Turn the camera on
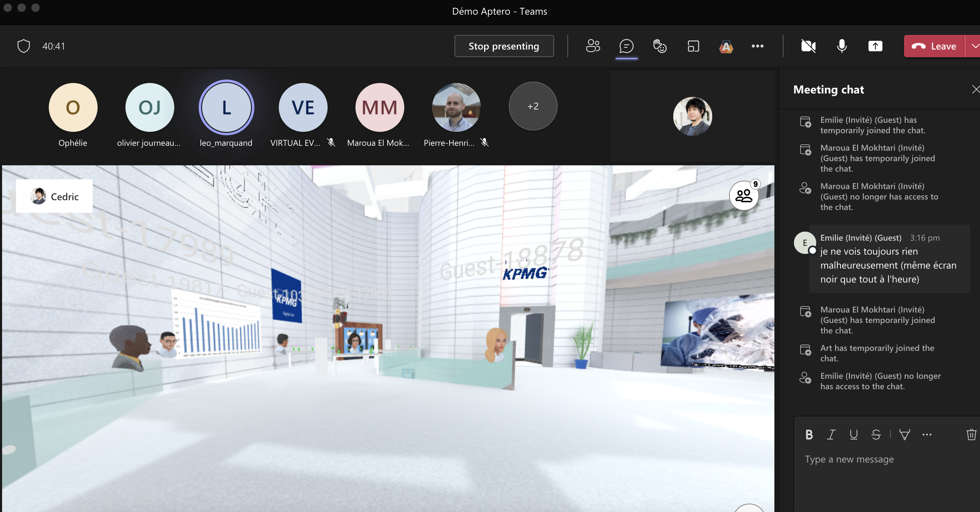The image size is (980, 512). coord(808,46)
